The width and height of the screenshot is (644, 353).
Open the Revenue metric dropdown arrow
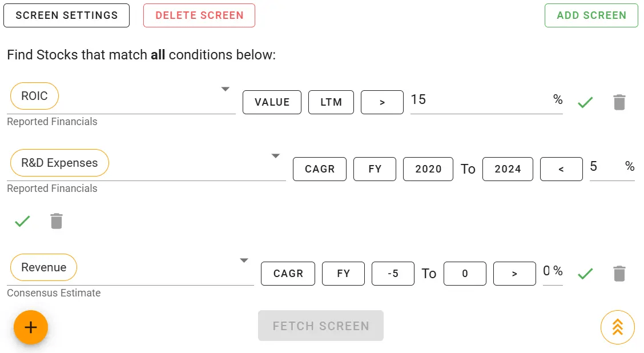coord(244,260)
